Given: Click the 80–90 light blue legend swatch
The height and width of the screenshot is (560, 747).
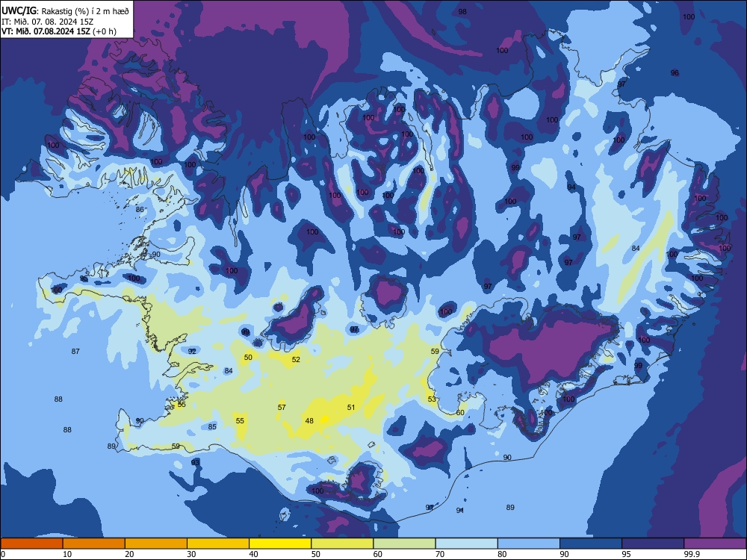Looking at the screenshot, I should point(529,544).
